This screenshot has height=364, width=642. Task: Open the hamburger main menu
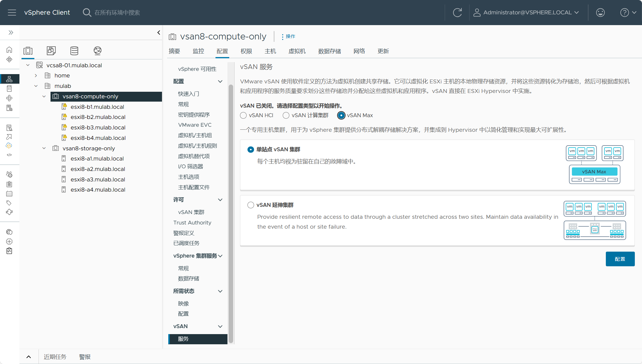click(x=12, y=13)
